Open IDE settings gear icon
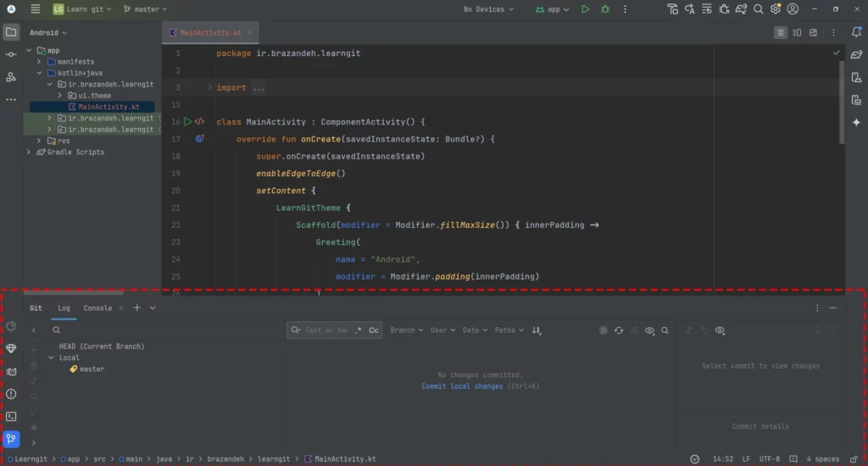The image size is (868, 466). pyautogui.click(x=776, y=8)
